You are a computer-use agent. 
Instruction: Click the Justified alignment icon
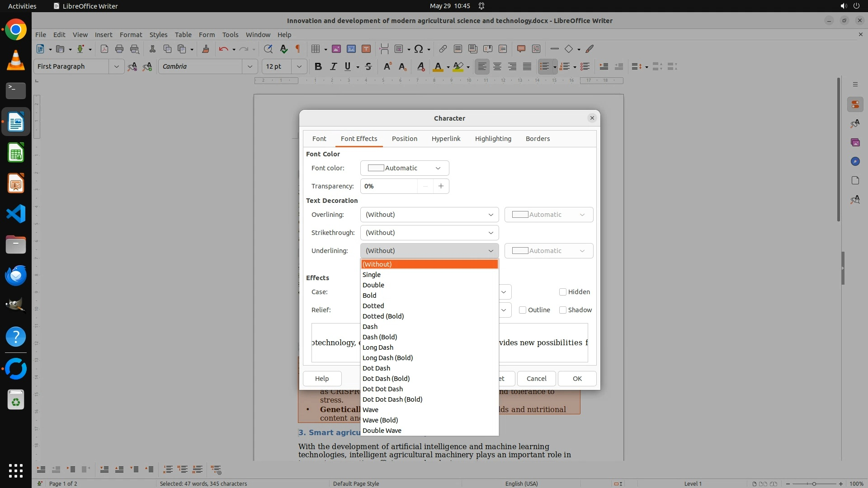pyautogui.click(x=527, y=66)
